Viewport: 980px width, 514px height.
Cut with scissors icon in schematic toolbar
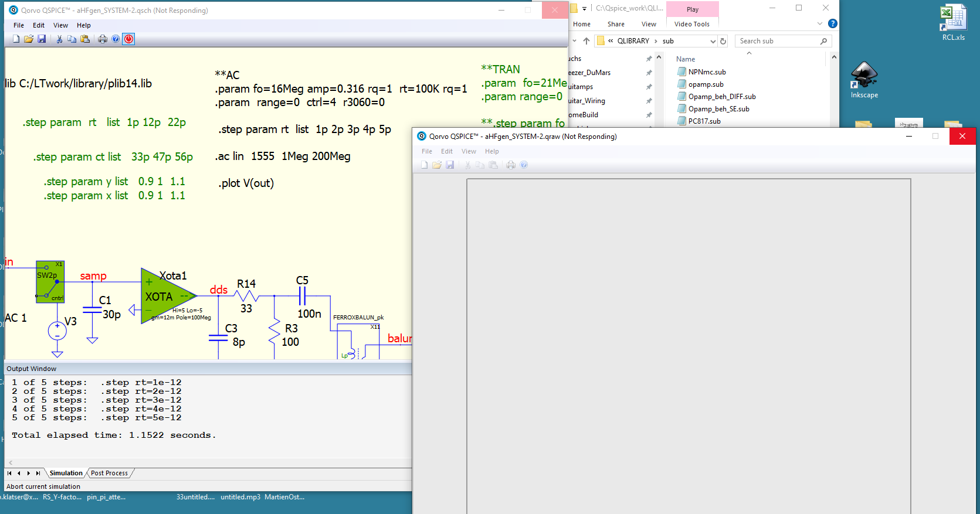59,39
